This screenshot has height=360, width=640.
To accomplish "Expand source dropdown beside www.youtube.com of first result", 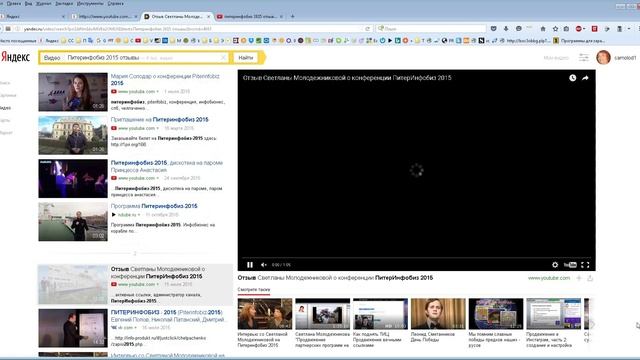I will 158,92.
